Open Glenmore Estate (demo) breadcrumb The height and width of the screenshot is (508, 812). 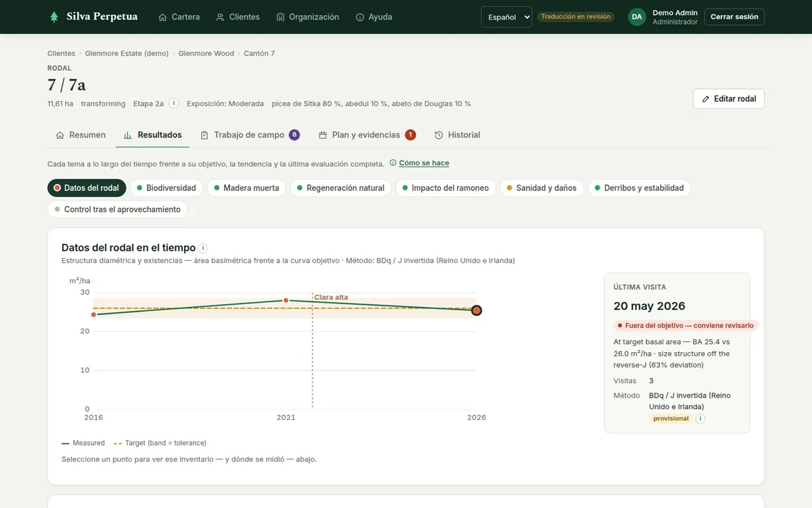tap(127, 54)
